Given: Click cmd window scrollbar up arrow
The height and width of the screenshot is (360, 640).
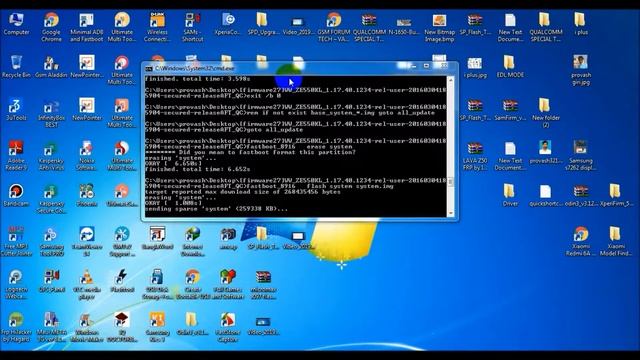Looking at the screenshot, I should click(x=451, y=80).
